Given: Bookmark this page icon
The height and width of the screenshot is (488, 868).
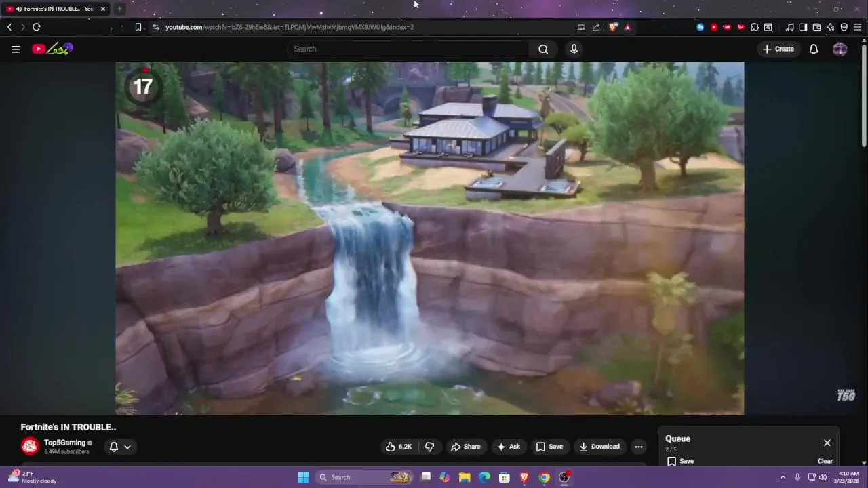Looking at the screenshot, I should tap(138, 27).
